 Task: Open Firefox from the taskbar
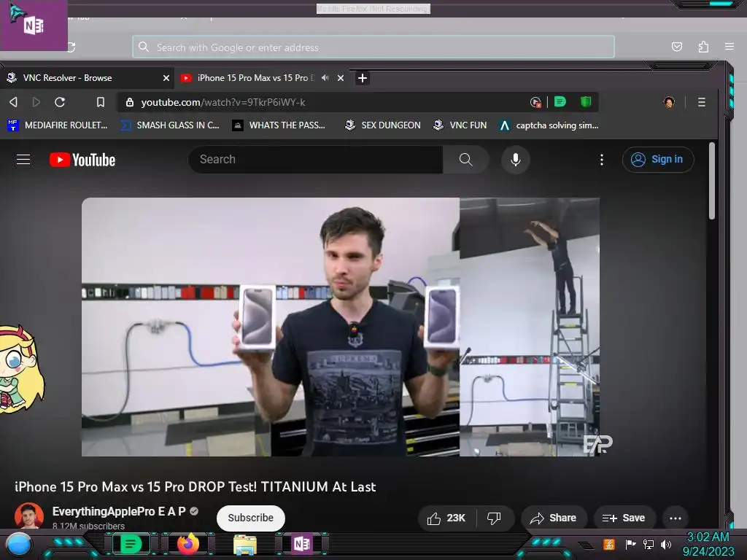[188, 544]
